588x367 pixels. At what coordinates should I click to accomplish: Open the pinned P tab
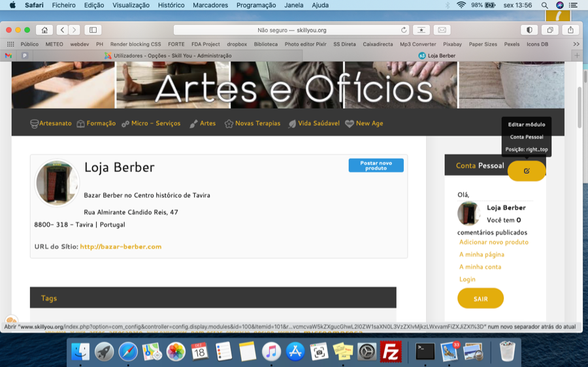(x=25, y=56)
